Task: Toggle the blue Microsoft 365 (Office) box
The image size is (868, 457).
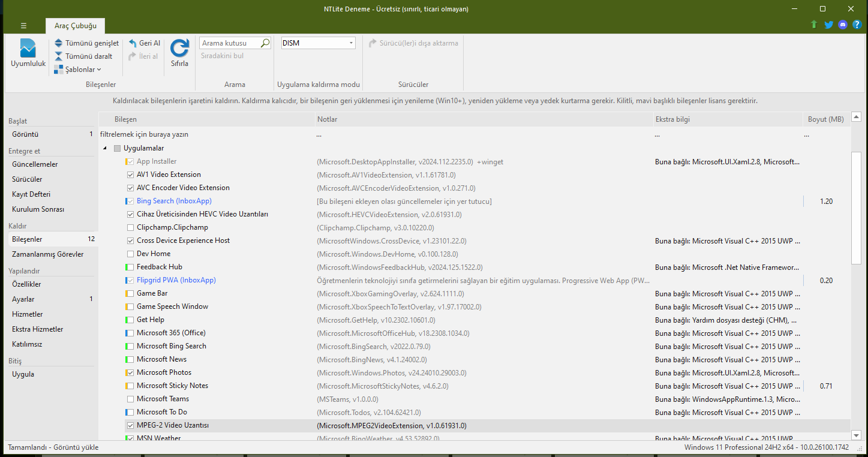Action: 130,333
